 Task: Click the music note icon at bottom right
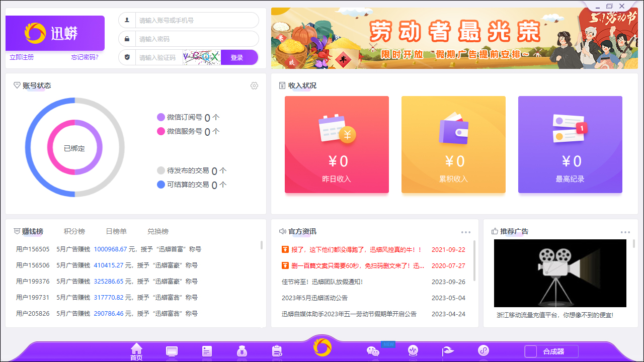483,350
